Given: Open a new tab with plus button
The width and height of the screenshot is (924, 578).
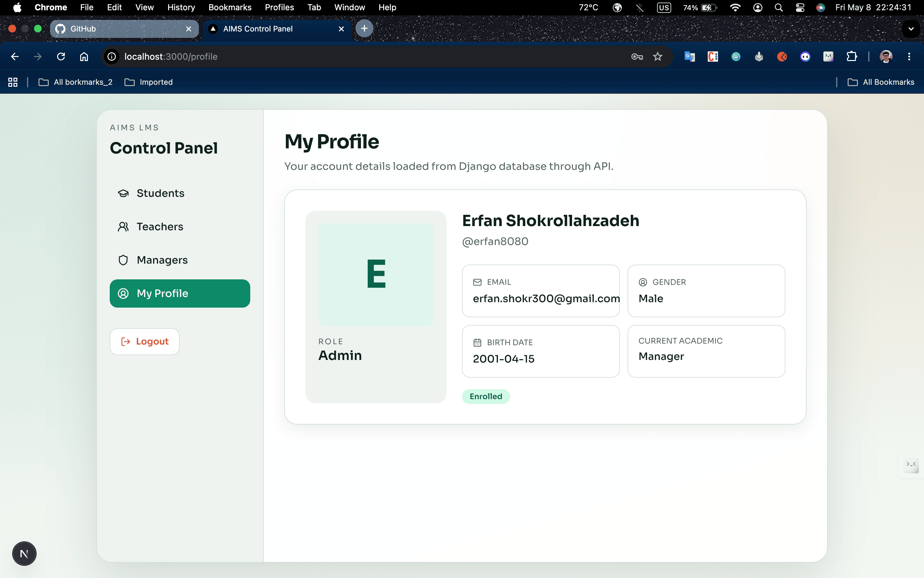Looking at the screenshot, I should [x=364, y=28].
